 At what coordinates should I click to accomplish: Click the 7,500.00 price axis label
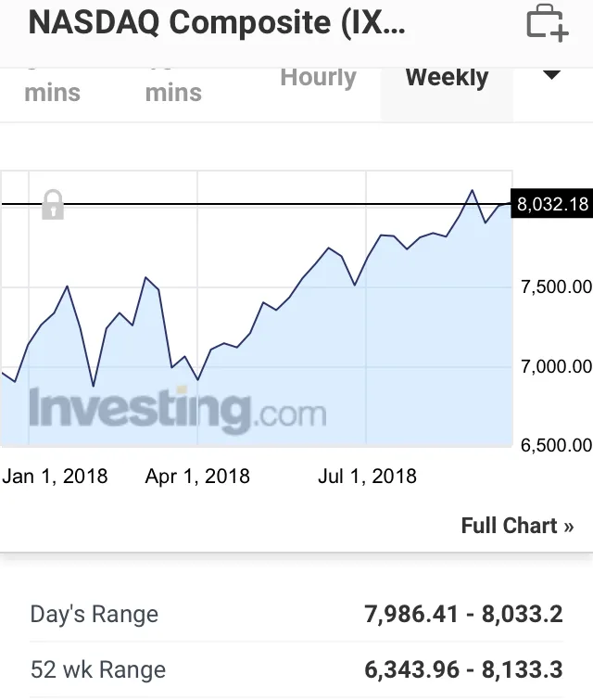[557, 286]
